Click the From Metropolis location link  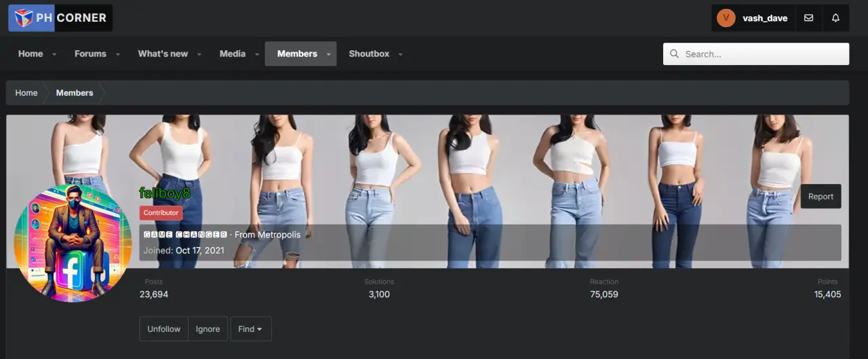click(268, 235)
